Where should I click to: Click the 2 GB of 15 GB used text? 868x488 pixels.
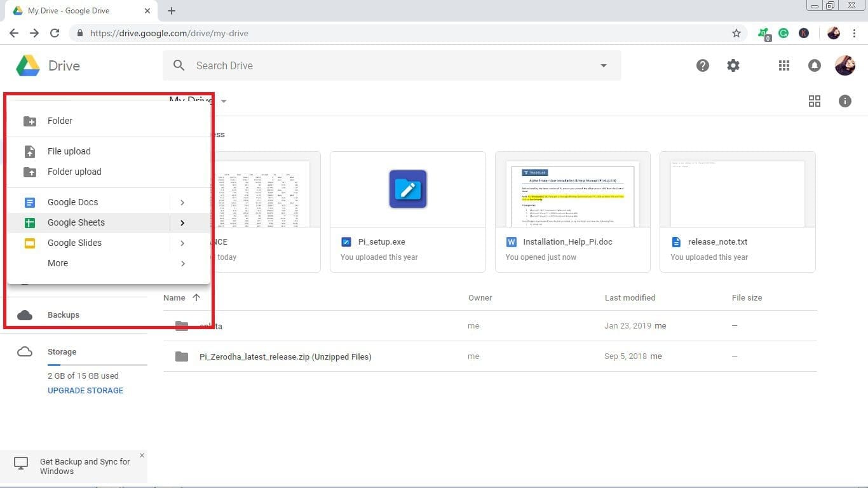pos(83,376)
